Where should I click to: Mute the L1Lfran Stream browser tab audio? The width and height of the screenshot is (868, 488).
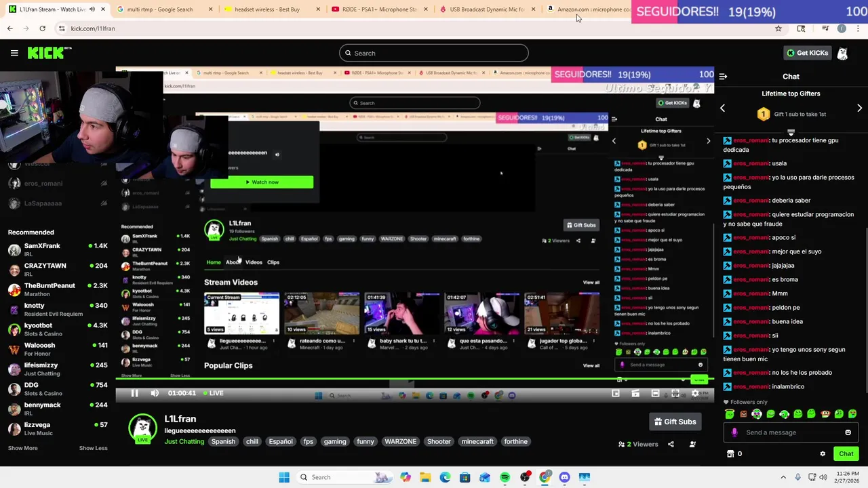[x=92, y=9]
